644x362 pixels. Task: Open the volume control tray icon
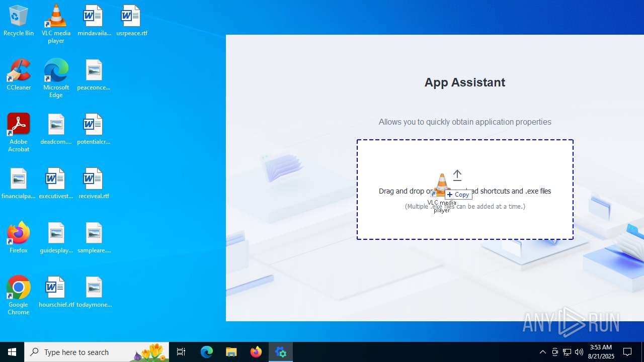click(x=579, y=352)
